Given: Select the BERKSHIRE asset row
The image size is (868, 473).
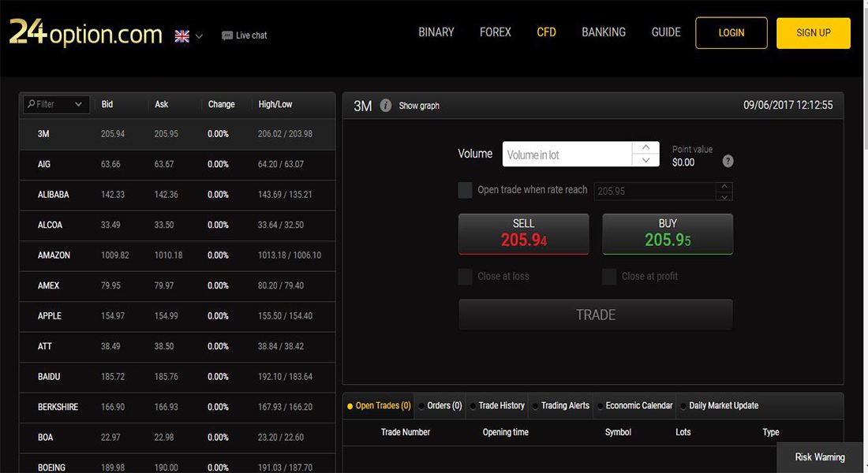Looking at the screenshot, I should 177,407.
